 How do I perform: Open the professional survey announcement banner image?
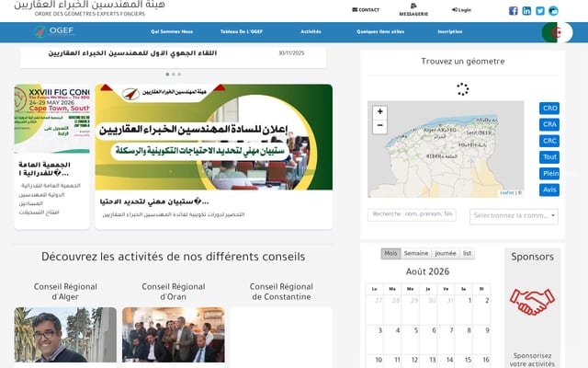coord(214,137)
